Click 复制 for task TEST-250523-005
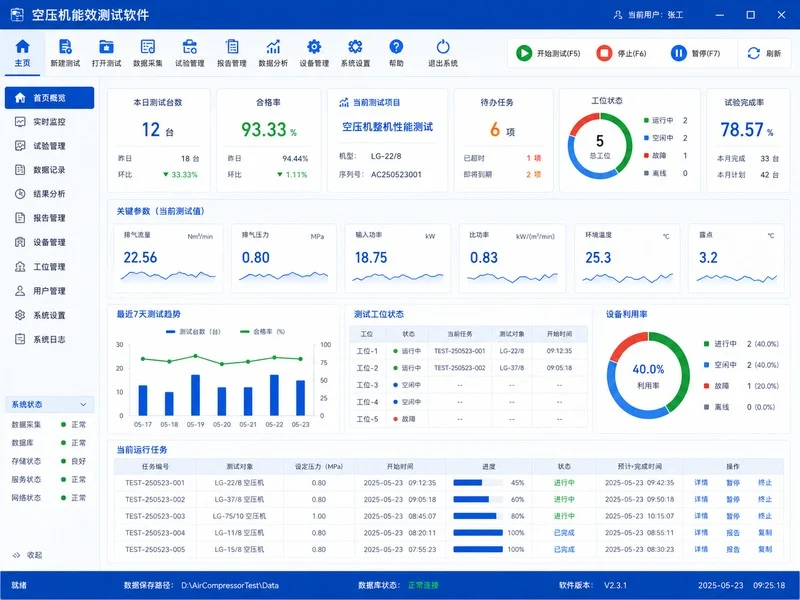Viewport: 800px width, 600px height. point(765,549)
